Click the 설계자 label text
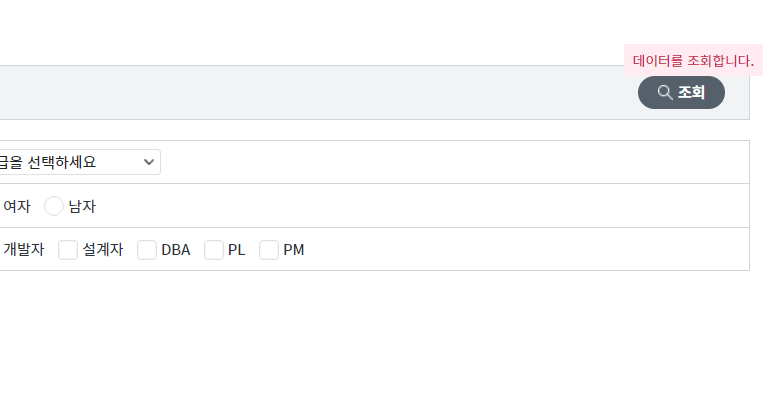 103,250
